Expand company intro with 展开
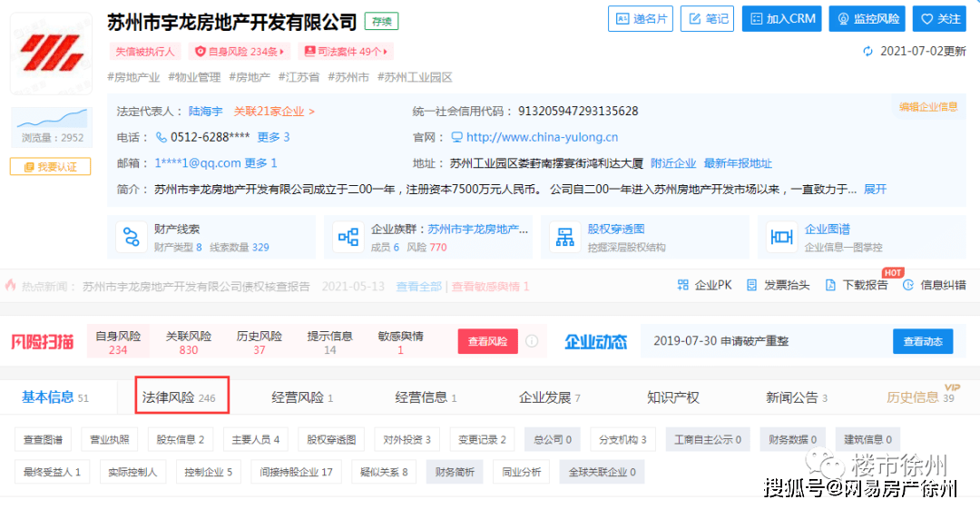980x509 pixels. (x=875, y=190)
